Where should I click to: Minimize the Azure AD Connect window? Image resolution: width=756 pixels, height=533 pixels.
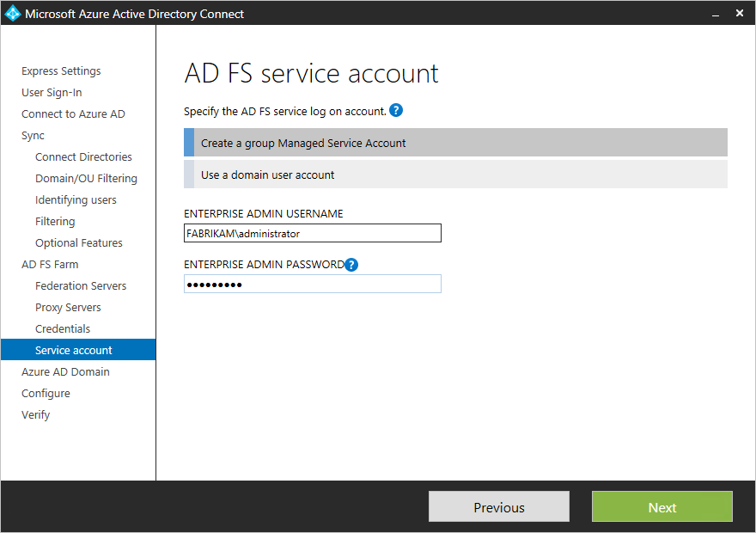715,14
